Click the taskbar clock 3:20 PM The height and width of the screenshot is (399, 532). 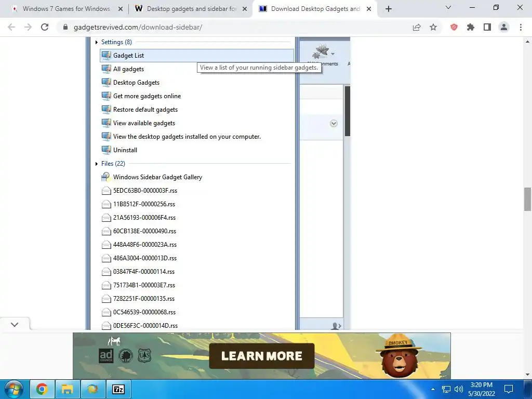click(x=482, y=385)
